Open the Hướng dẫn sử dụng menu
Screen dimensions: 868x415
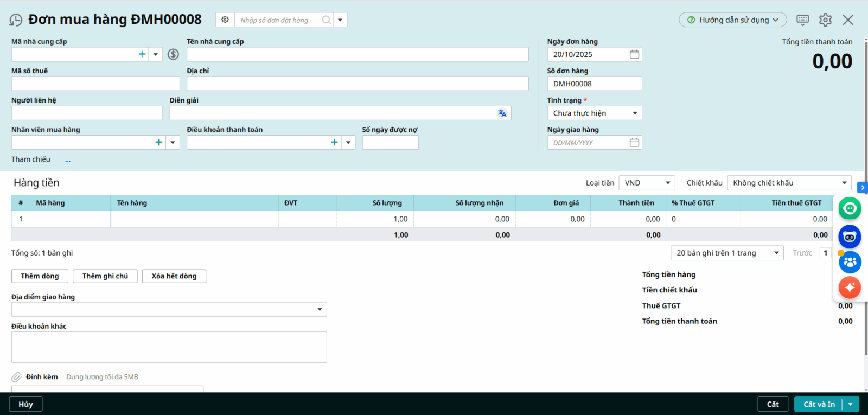732,20
